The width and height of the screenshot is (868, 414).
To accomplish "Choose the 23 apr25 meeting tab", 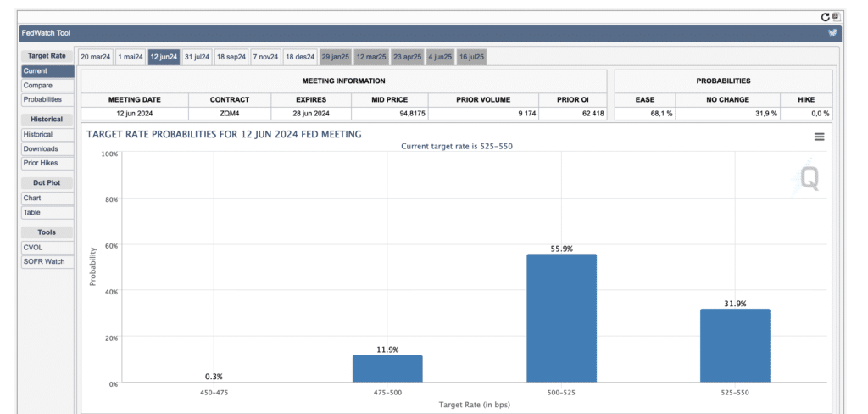I will (407, 57).
